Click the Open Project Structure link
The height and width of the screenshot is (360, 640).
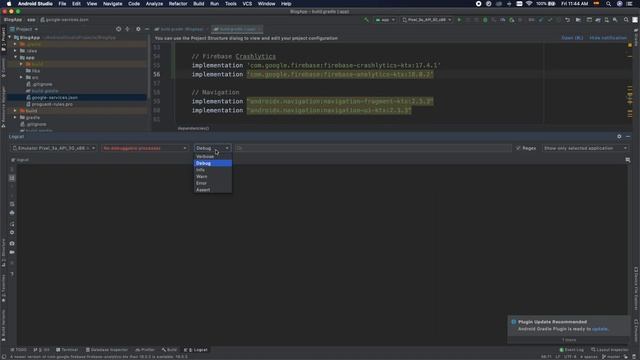click(572, 38)
